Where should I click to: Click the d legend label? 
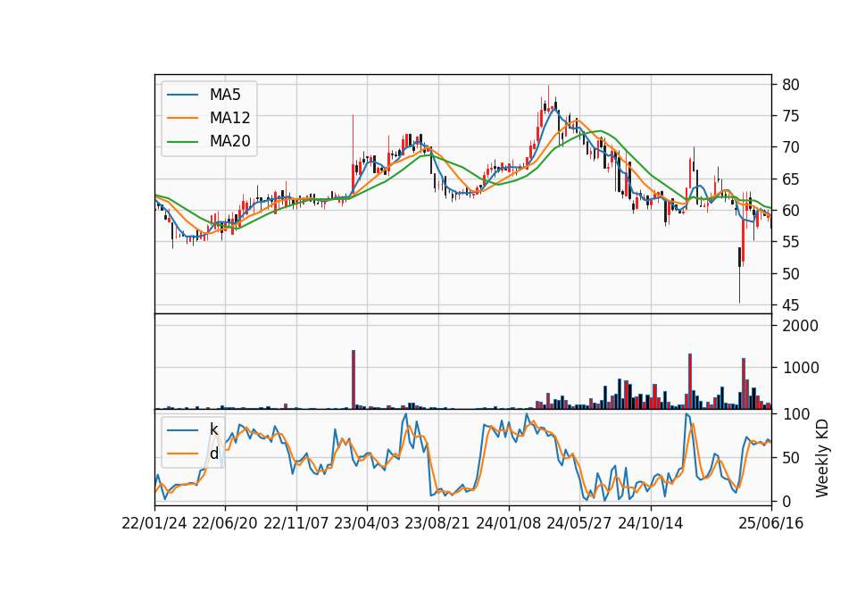pyautogui.click(x=213, y=454)
